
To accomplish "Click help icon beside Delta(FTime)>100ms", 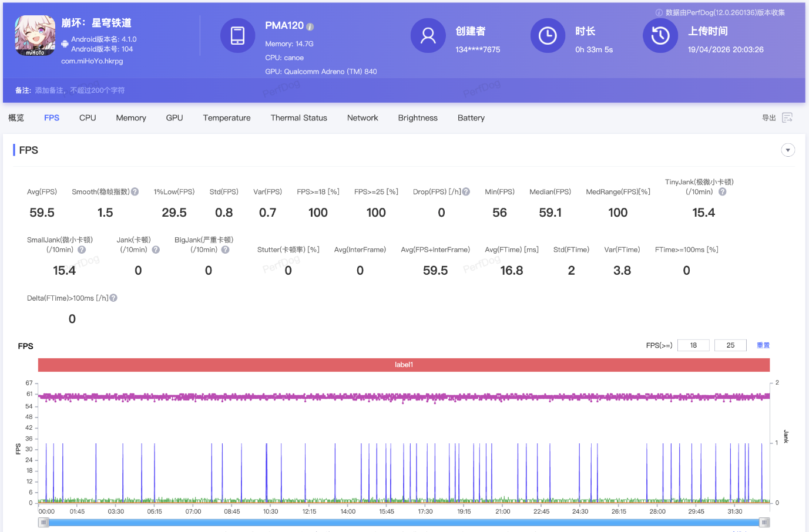I will point(113,298).
